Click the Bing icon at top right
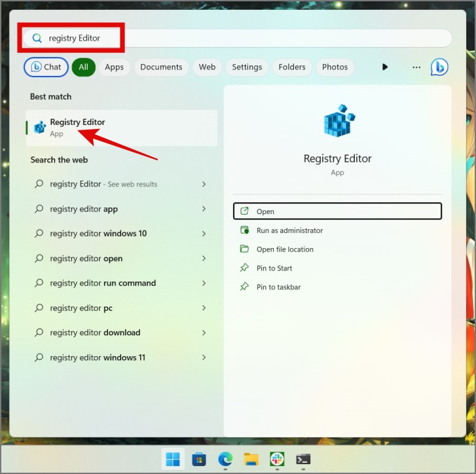476x474 pixels. pyautogui.click(x=439, y=67)
